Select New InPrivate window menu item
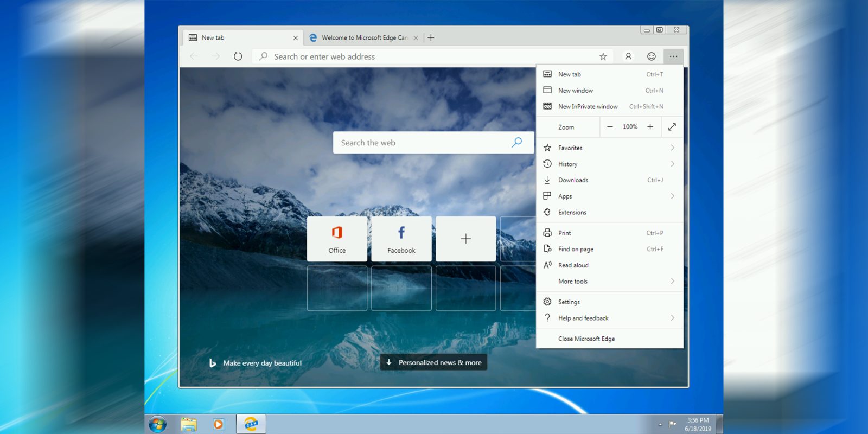 588,107
